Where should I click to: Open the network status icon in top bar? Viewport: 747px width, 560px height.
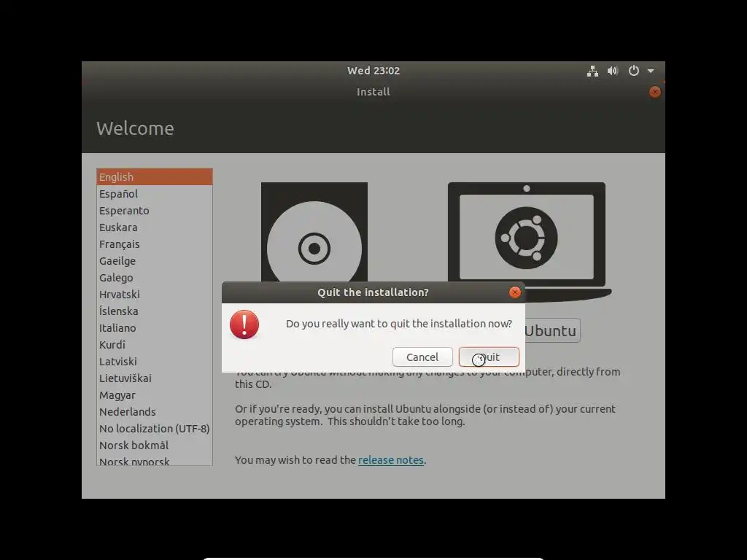592,71
